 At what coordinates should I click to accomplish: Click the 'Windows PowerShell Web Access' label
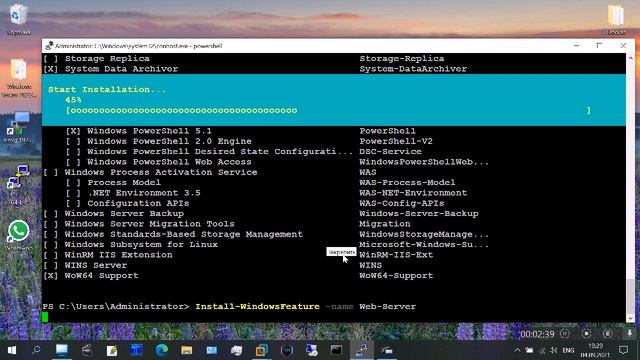(169, 162)
